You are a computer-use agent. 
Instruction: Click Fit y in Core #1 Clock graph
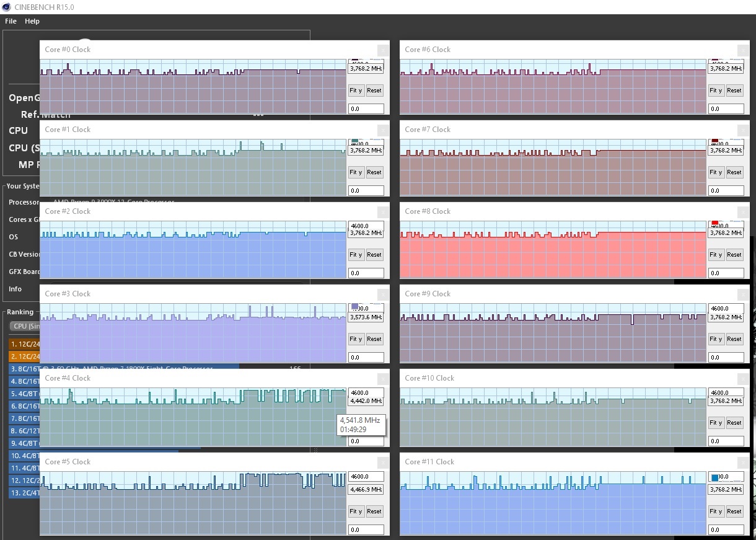356,172
